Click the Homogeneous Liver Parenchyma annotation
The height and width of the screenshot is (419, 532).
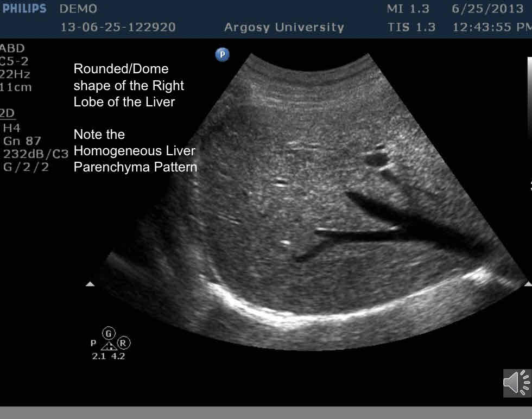pyautogui.click(x=135, y=150)
